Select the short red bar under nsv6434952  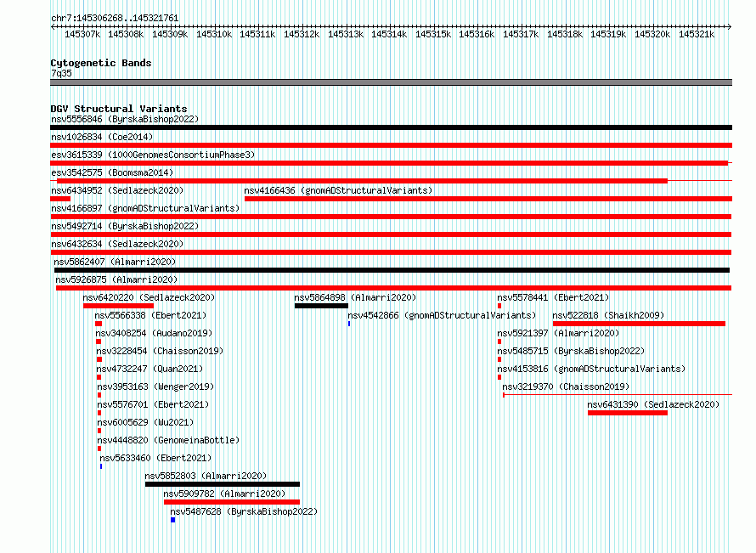pos(60,199)
